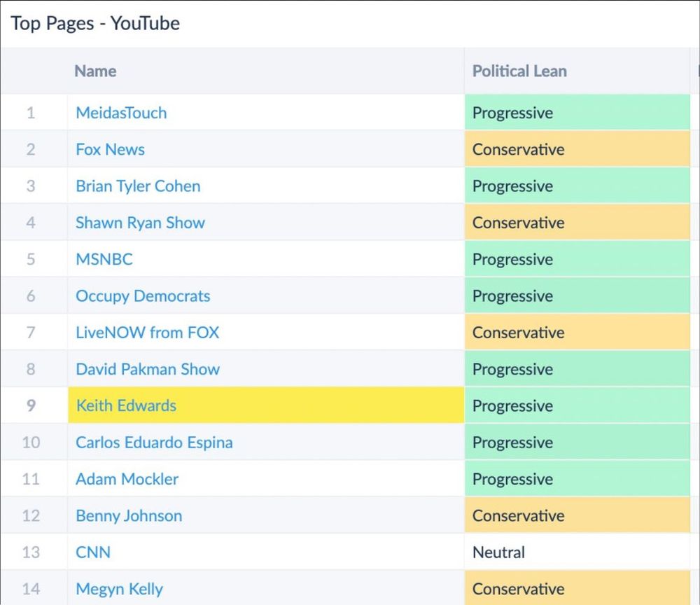Click rank number 1 beside MeidasTouch

[x=30, y=113]
